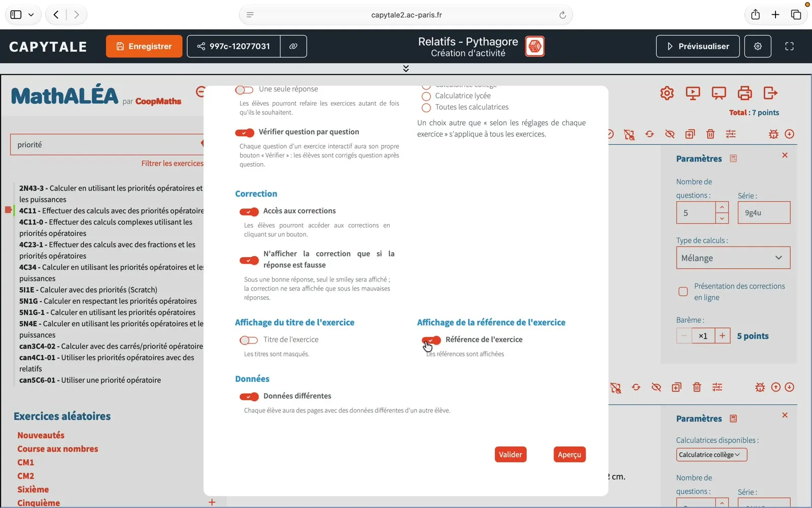Open the CM1 exercise level
This screenshot has width=812, height=508.
pos(26,462)
